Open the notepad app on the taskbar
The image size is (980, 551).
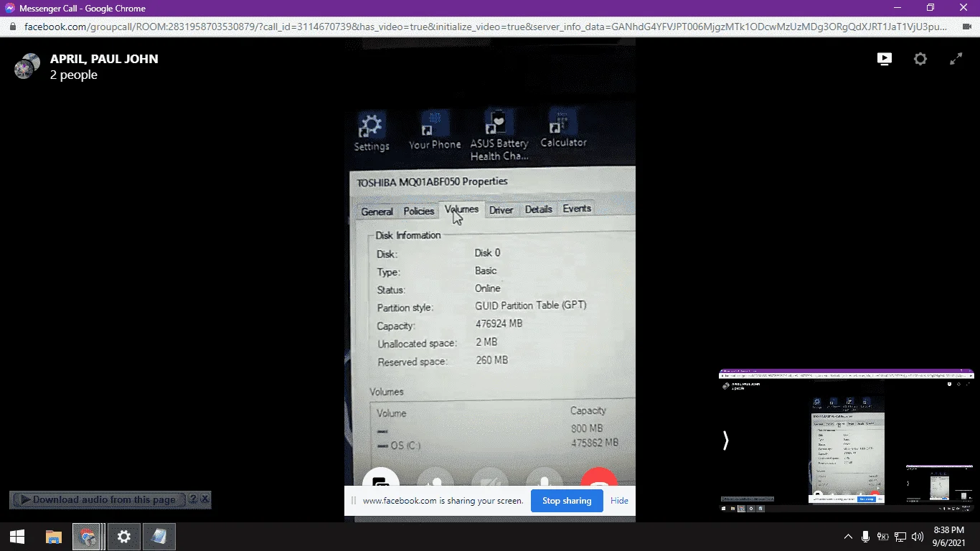(x=159, y=537)
